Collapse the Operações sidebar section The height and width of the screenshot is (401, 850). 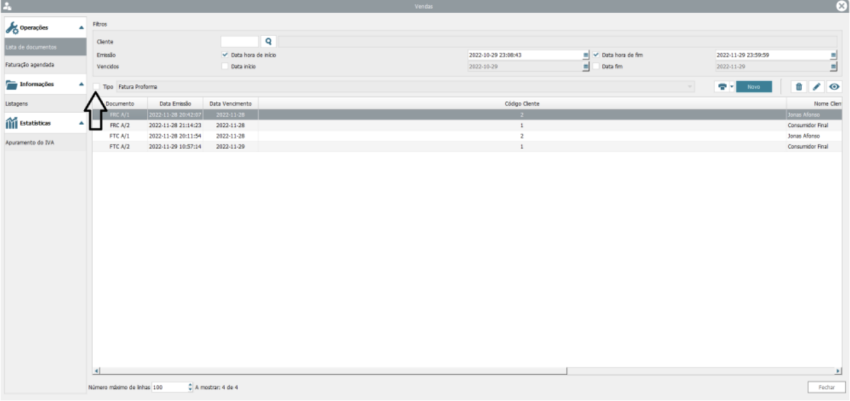(x=81, y=27)
